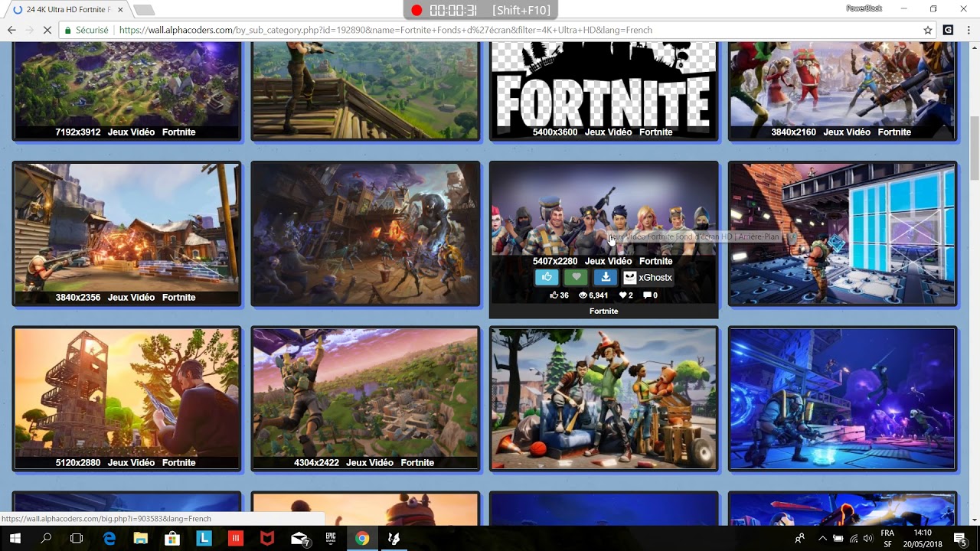Open the Chrome three-dot menu
The width and height of the screenshot is (980, 551).
pyautogui.click(x=969, y=30)
